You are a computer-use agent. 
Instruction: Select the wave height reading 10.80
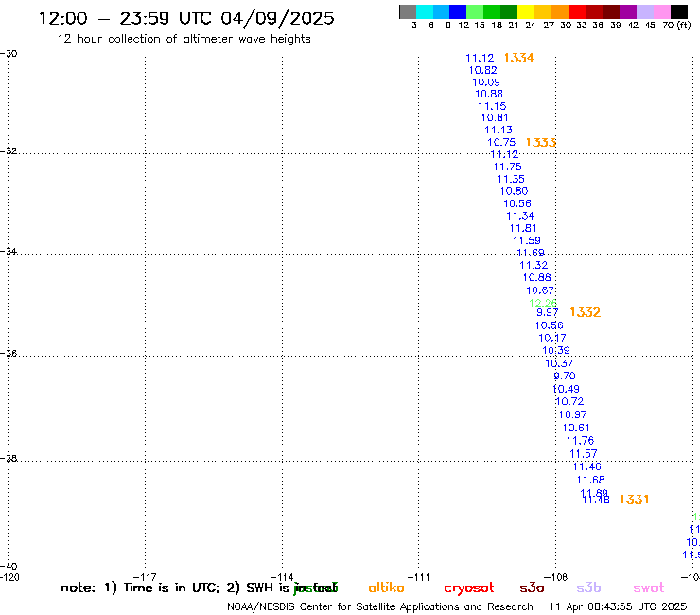514,191
